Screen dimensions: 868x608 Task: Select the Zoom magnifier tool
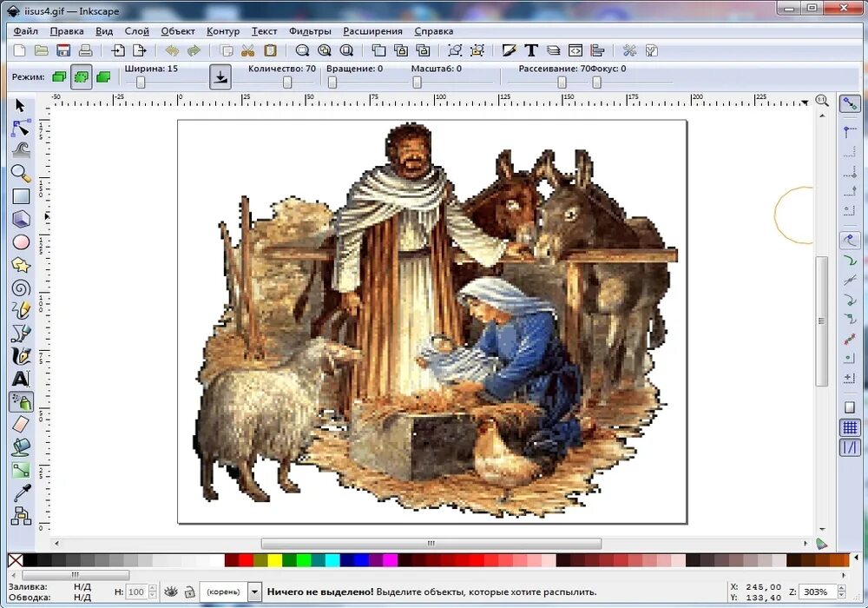point(21,174)
